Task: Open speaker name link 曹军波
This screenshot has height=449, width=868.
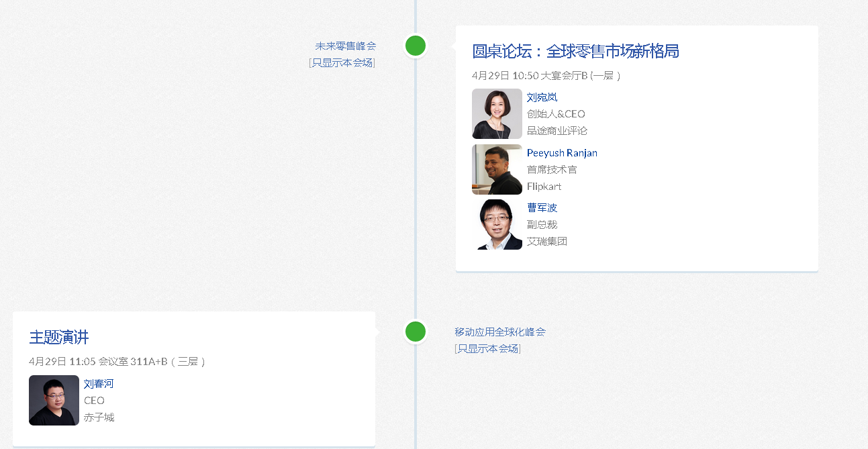Action: point(542,208)
